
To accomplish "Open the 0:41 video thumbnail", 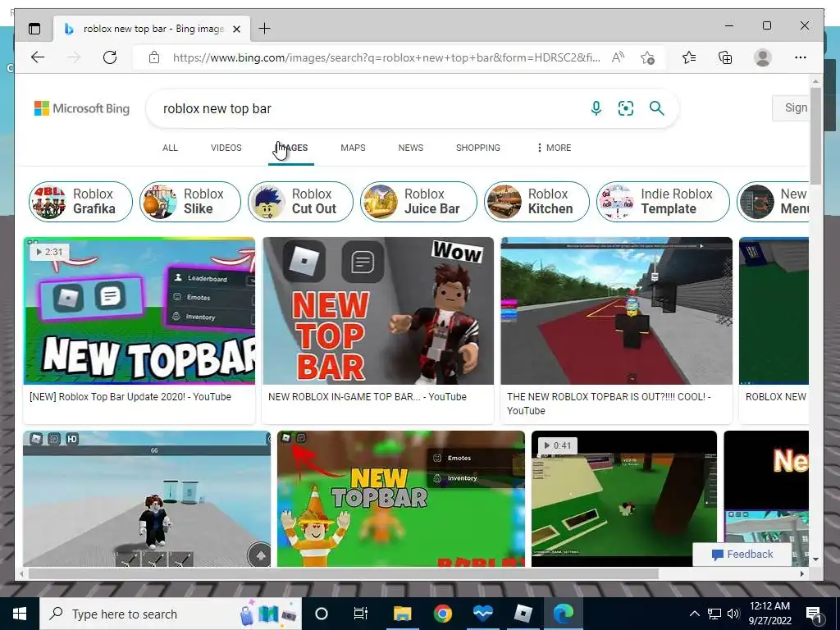I will pos(624,498).
